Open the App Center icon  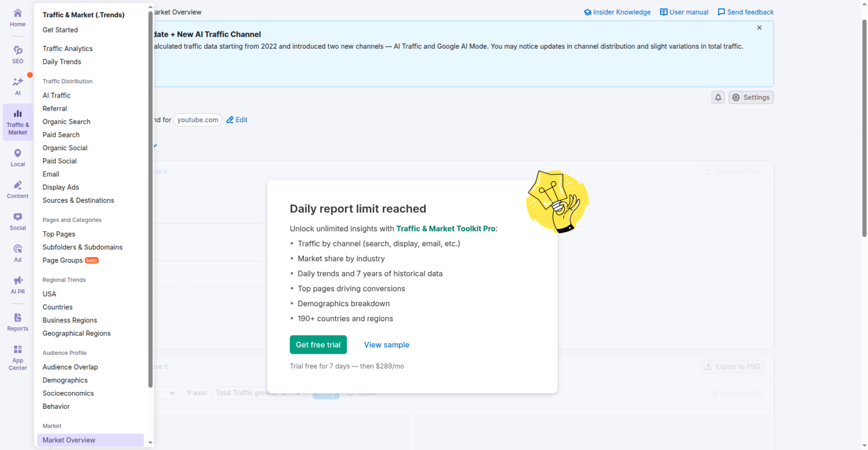point(17,357)
